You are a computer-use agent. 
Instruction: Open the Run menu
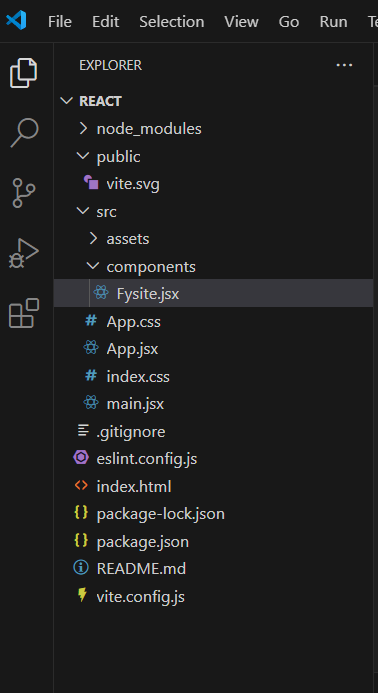pos(333,22)
